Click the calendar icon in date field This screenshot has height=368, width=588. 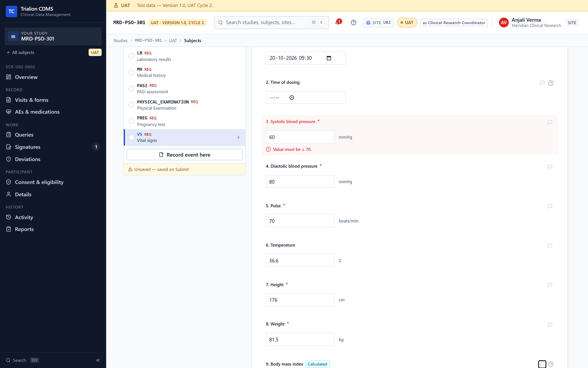point(329,58)
